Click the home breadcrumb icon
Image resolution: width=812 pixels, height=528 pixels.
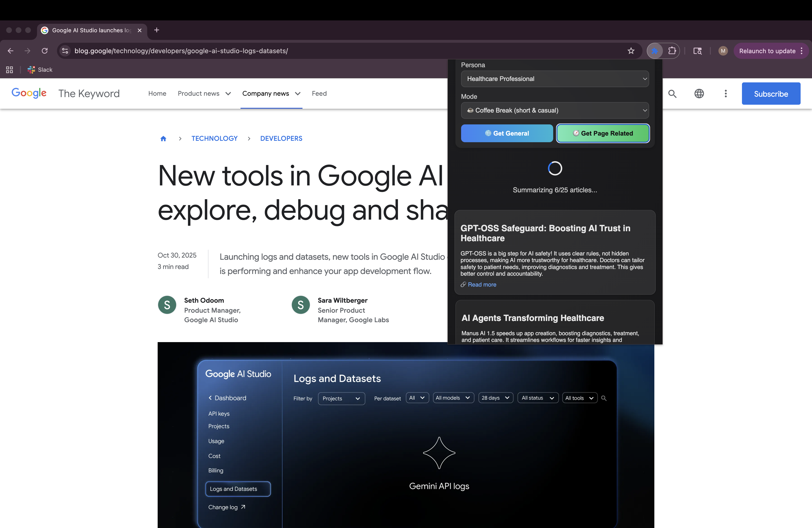click(163, 138)
